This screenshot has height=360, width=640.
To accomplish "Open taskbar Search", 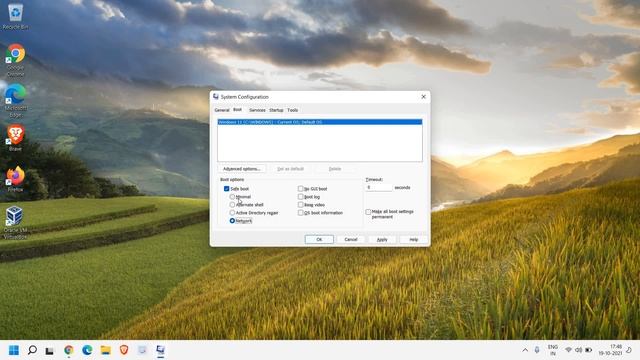I will pyautogui.click(x=32, y=350).
